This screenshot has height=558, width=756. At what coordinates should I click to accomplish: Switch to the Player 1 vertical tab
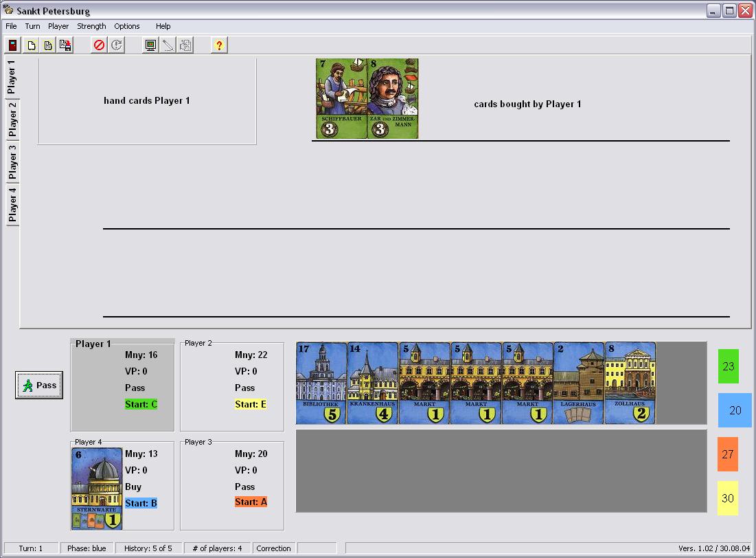pos(12,77)
